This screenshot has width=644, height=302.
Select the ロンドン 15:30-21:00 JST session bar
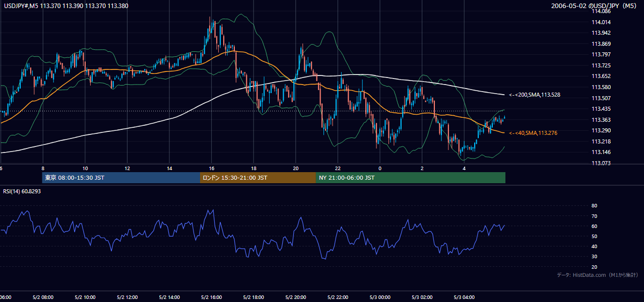click(258, 178)
